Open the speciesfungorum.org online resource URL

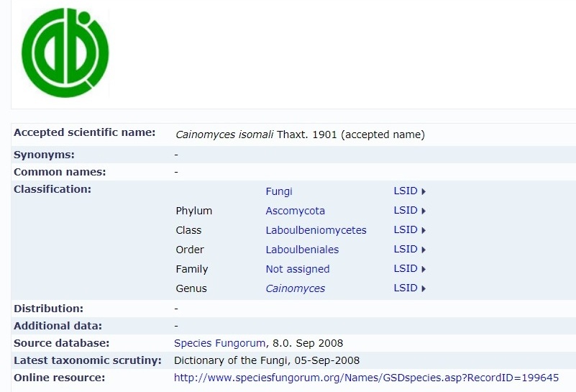(x=366, y=378)
